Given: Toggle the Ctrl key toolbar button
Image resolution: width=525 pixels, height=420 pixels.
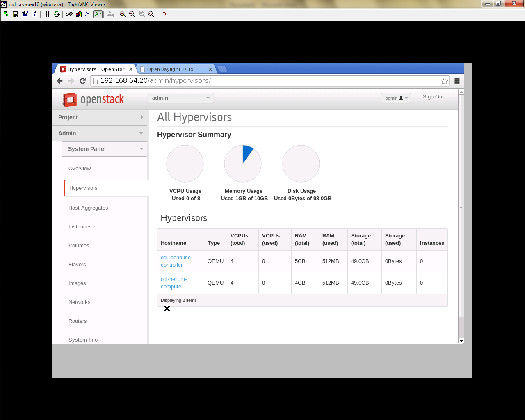Looking at the screenshot, I should (x=88, y=14).
